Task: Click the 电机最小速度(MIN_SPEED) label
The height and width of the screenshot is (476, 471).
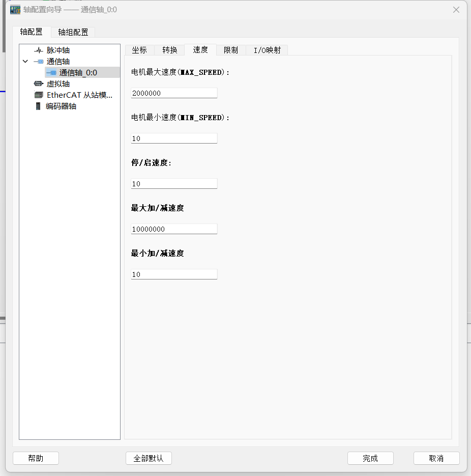Action: coord(180,118)
